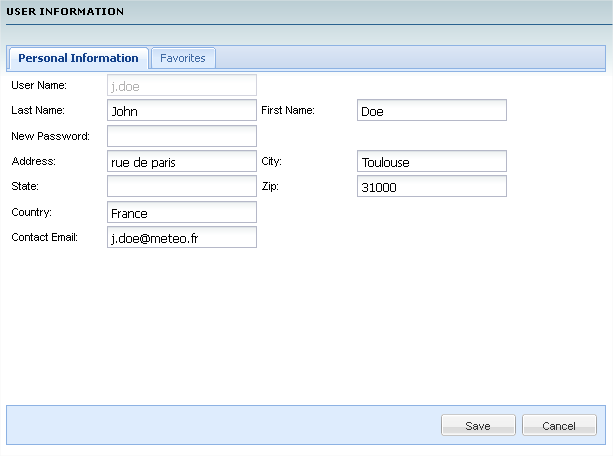Screen dimensions: 613x456
Task: Switch to the Favorites tab
Action: point(183,58)
